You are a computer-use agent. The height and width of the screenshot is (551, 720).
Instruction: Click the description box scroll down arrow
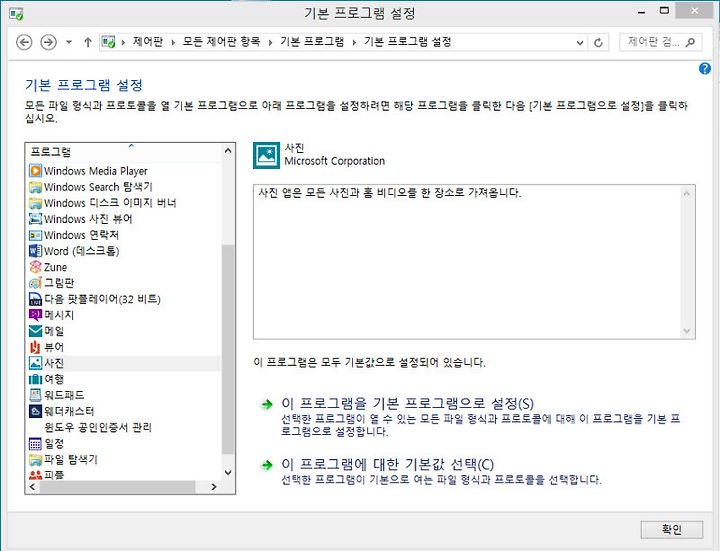click(686, 331)
